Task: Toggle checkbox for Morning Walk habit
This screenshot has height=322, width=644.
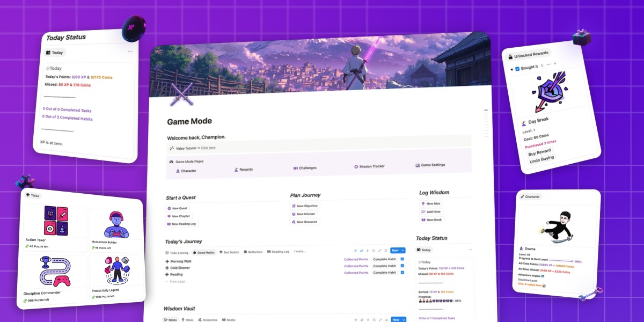Action: 402,259
